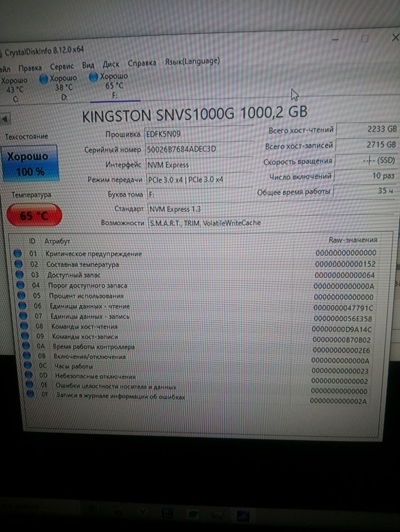Screen dimensions: 400x532
Task: Click the status circle for Команды хост-чтения
Action: [x=25, y=325]
